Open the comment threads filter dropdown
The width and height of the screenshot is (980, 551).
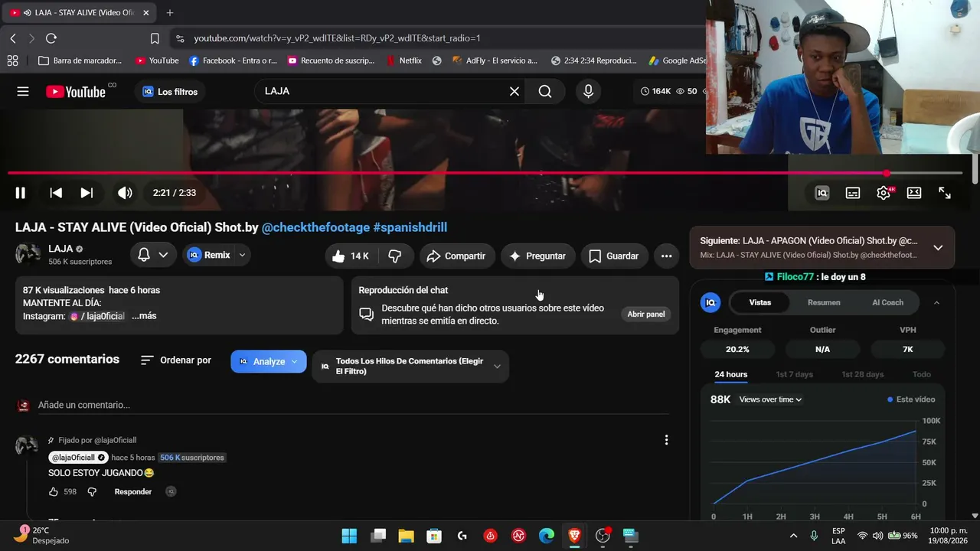coord(410,367)
